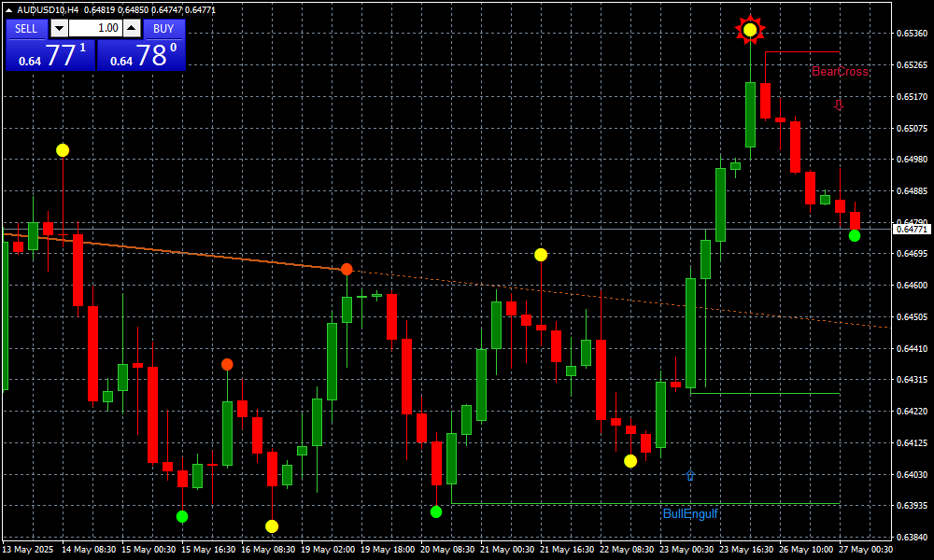Select the BearCross text label
The height and width of the screenshot is (560, 934).
(x=840, y=72)
